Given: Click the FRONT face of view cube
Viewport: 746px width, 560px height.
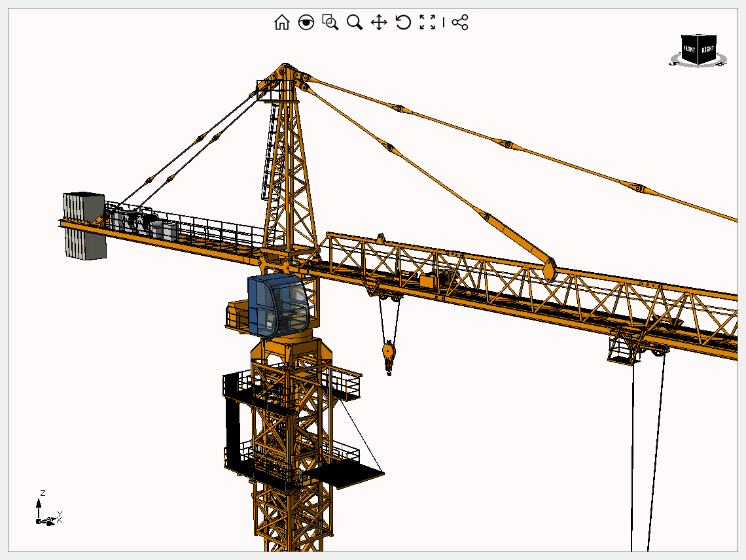Looking at the screenshot, I should [x=690, y=50].
